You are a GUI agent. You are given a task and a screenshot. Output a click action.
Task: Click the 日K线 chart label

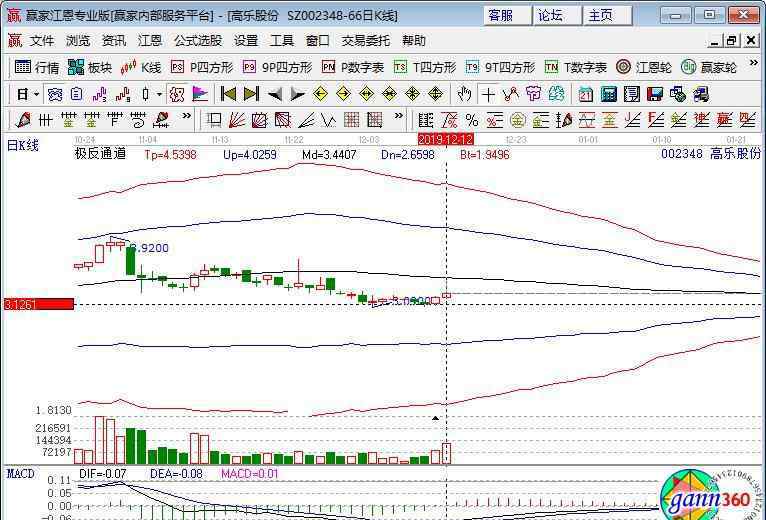[x=22, y=145]
